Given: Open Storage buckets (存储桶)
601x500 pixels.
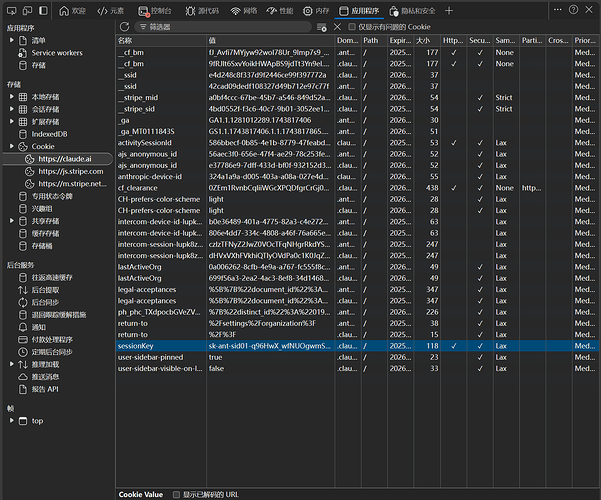Looking at the screenshot, I should (x=42, y=246).
